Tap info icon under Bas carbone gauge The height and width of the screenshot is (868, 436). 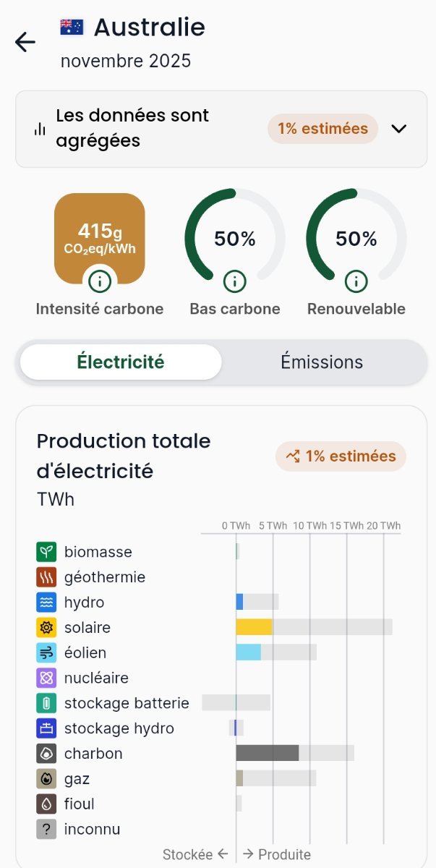point(234,280)
